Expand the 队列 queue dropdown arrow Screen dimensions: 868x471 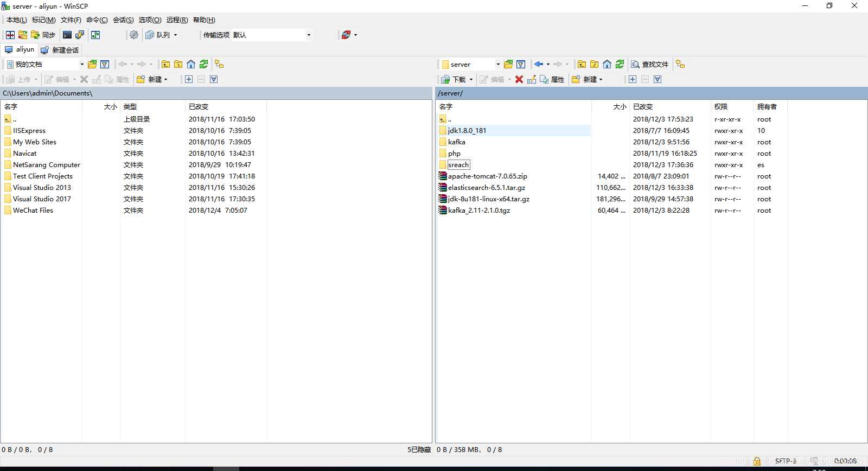click(175, 35)
